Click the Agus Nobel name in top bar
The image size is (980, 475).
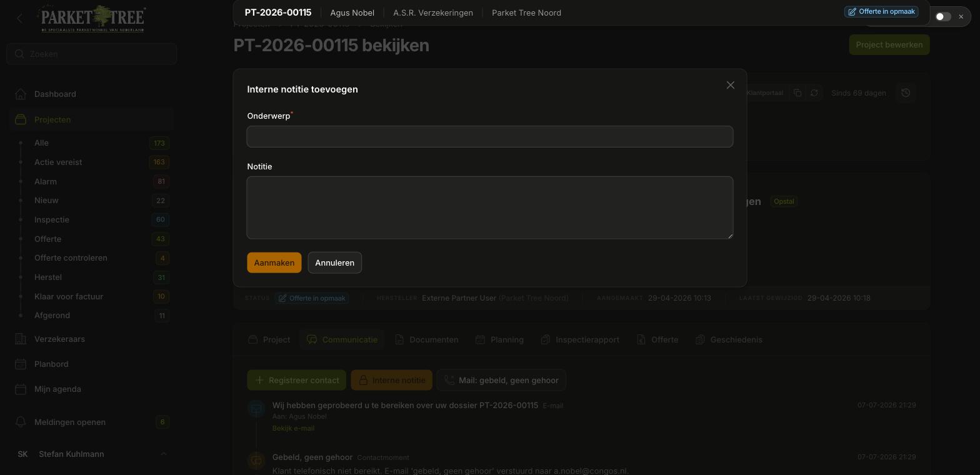352,12
